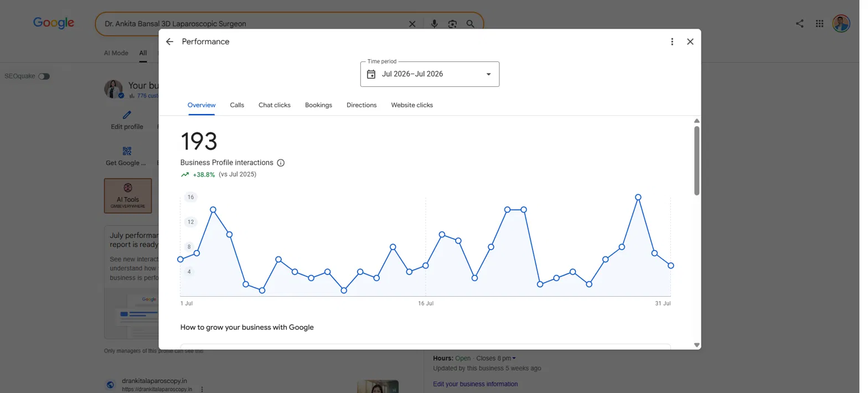The image size is (868, 393).
Task: Click the dialog vertical scrollbar thumb
Action: coord(697,161)
